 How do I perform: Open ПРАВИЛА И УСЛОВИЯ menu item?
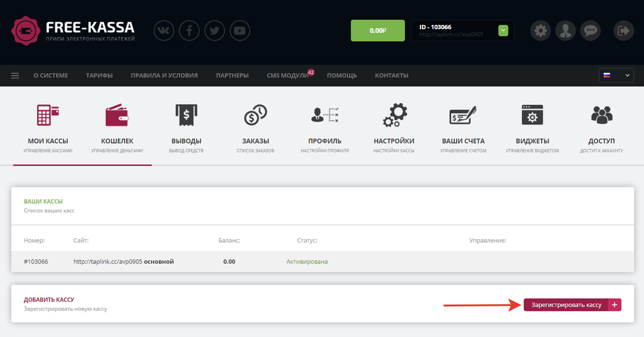pyautogui.click(x=165, y=76)
